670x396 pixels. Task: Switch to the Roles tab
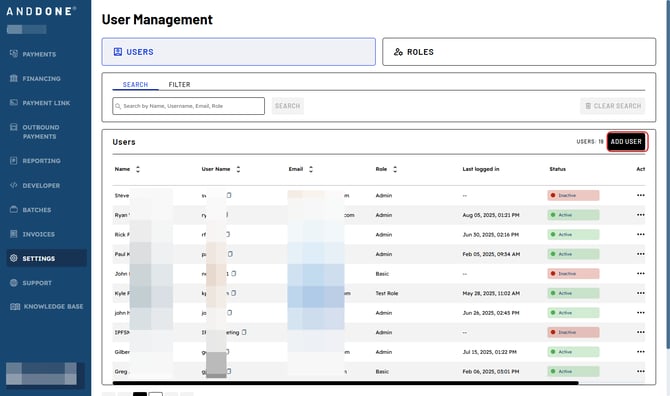tap(519, 52)
